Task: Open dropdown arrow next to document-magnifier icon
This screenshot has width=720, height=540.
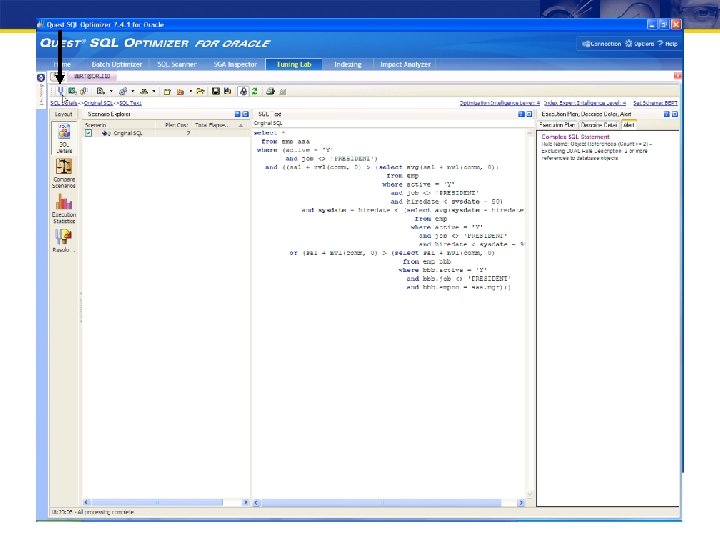Action: pyautogui.click(x=111, y=91)
